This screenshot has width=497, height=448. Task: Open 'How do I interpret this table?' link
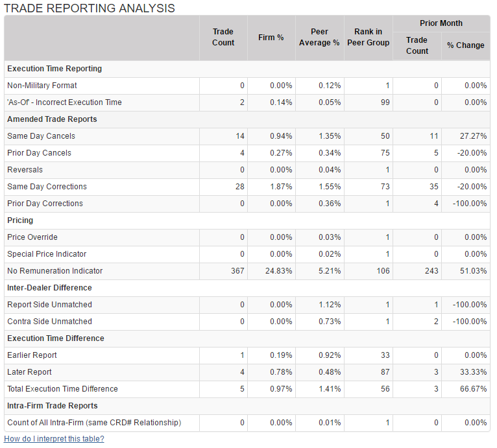click(x=54, y=439)
